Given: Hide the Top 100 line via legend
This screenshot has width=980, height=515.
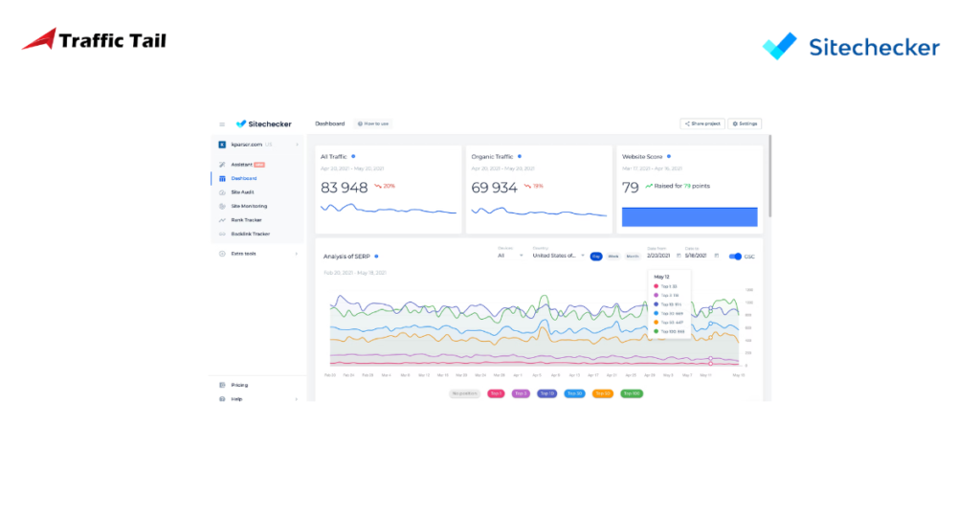Looking at the screenshot, I should (x=631, y=393).
